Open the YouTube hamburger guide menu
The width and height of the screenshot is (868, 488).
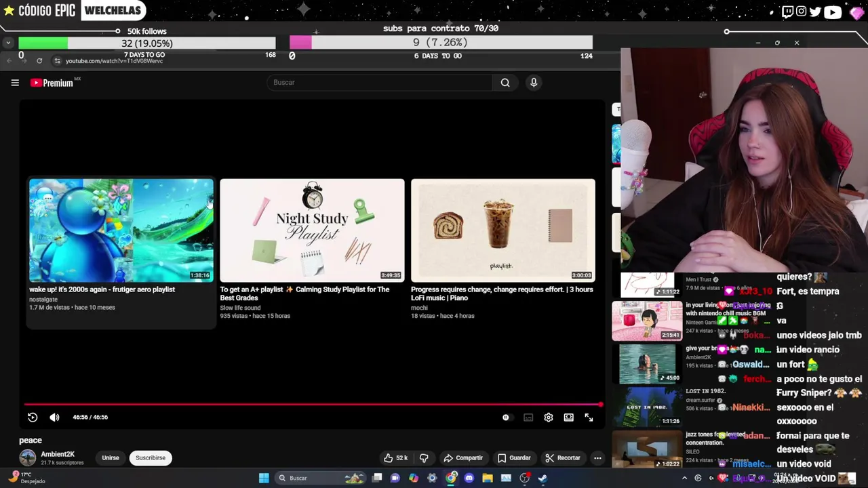pyautogui.click(x=15, y=83)
